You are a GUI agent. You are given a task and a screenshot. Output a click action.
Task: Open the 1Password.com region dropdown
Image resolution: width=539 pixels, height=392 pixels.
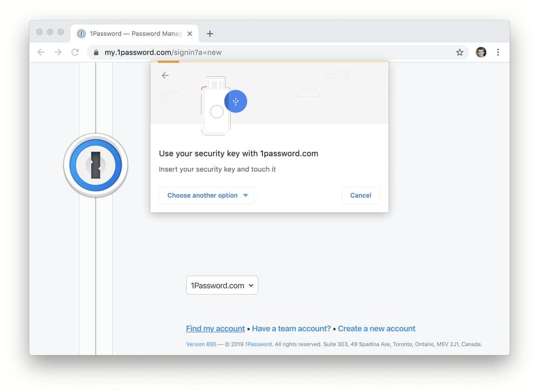(222, 285)
